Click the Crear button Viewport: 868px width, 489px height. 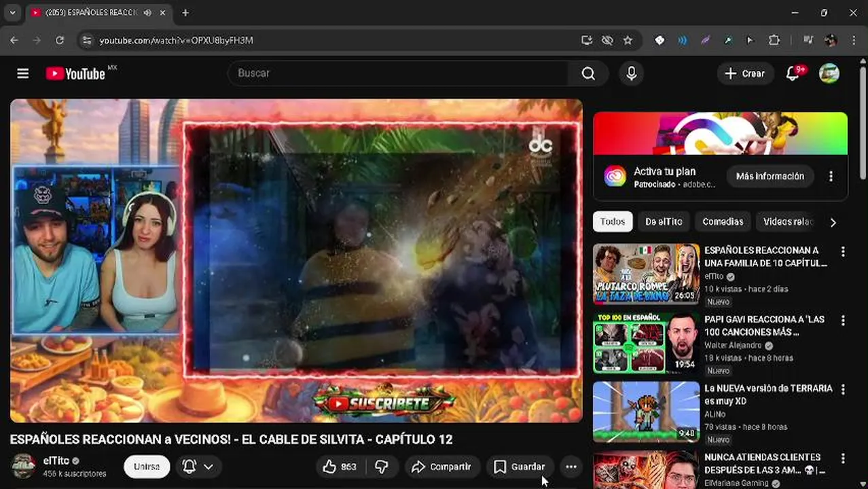(745, 73)
